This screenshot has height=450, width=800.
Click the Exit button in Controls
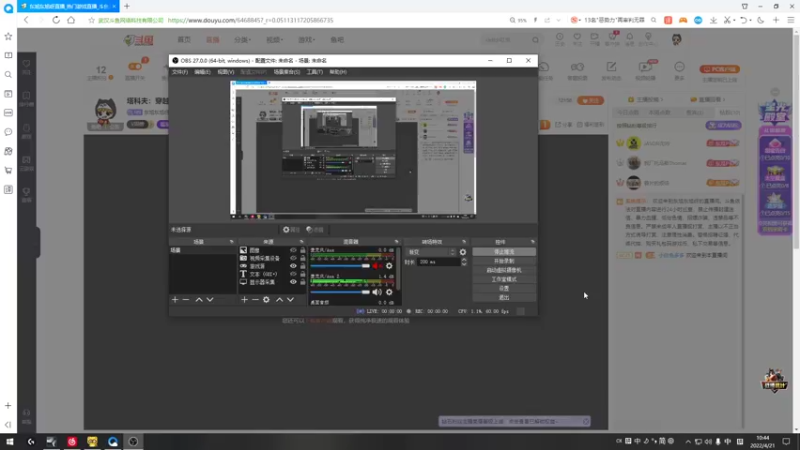(504, 297)
